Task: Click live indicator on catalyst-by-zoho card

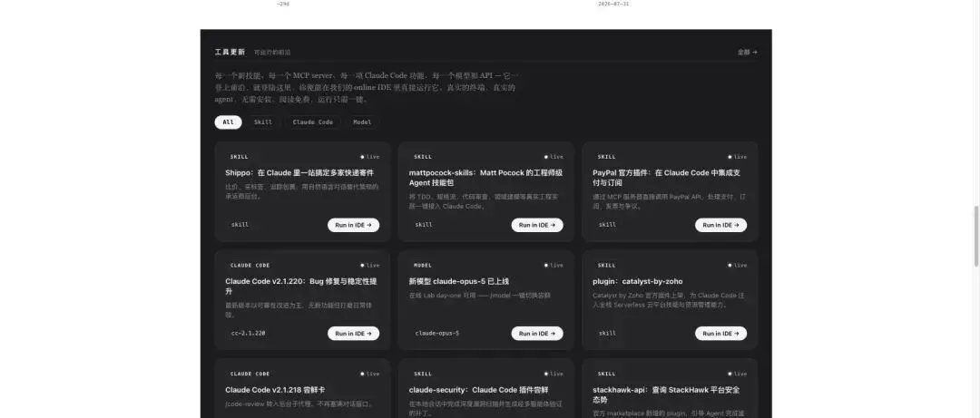Action: [x=738, y=266]
